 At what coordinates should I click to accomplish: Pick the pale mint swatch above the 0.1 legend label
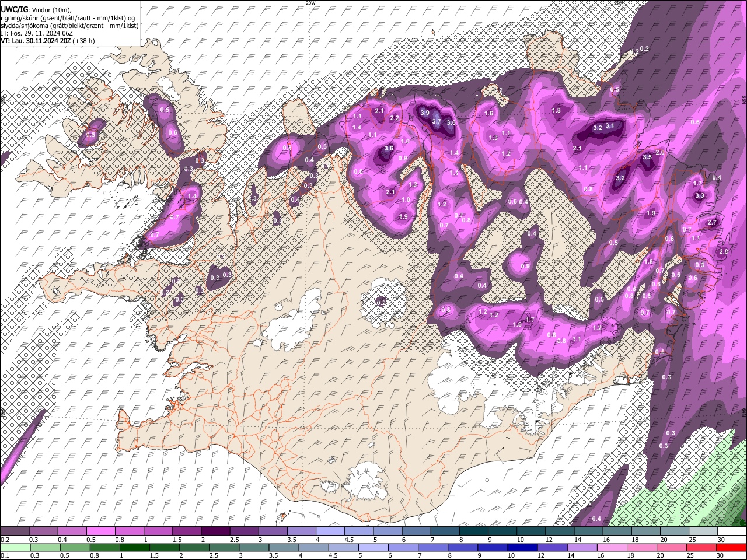15,548
